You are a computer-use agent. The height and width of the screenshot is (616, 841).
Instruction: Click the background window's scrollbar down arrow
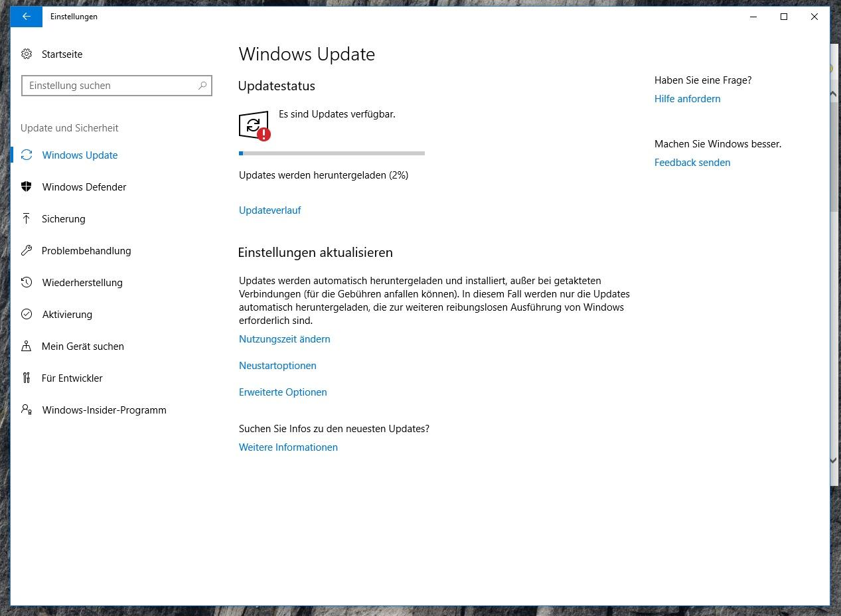[834, 460]
